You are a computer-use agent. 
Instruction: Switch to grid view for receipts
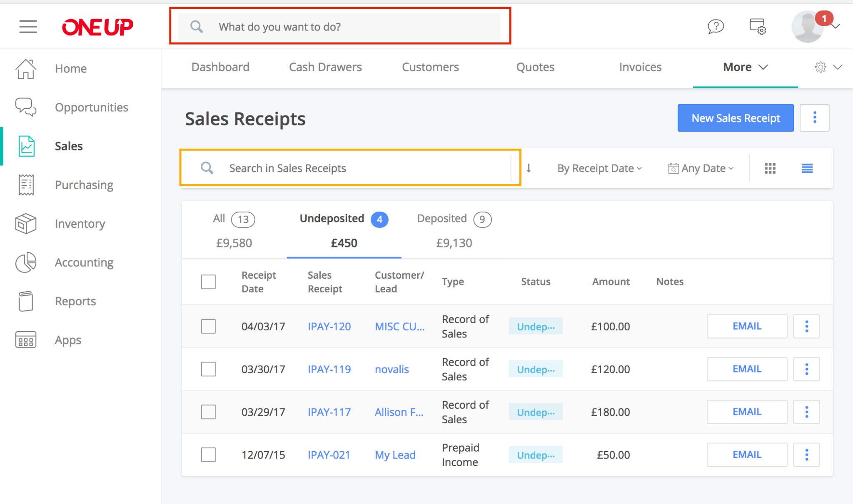pos(770,168)
